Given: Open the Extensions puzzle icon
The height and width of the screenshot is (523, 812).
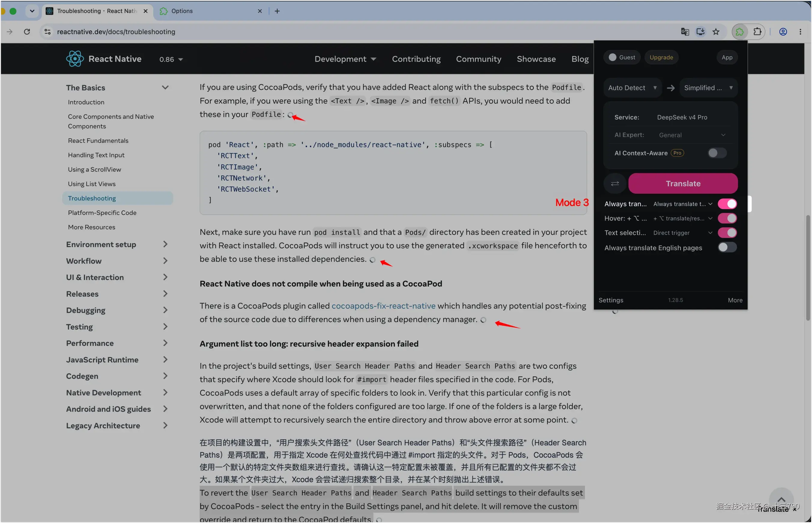Looking at the screenshot, I should click(x=757, y=32).
